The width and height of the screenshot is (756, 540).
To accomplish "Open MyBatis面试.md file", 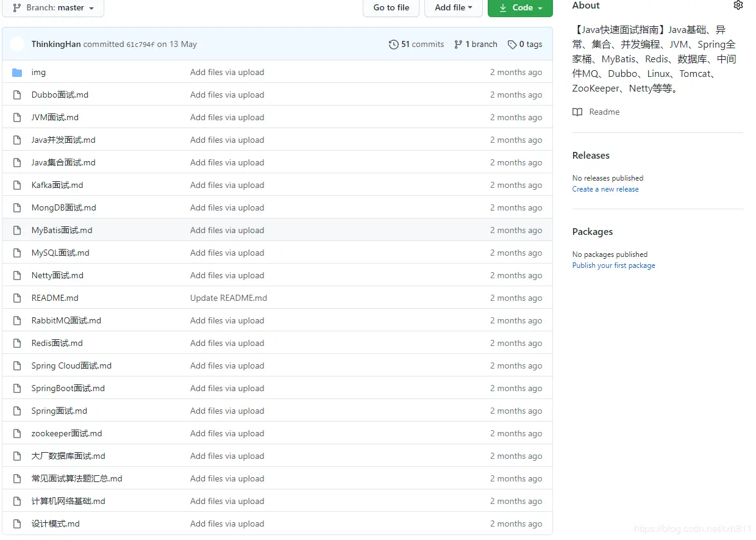I will pos(62,230).
